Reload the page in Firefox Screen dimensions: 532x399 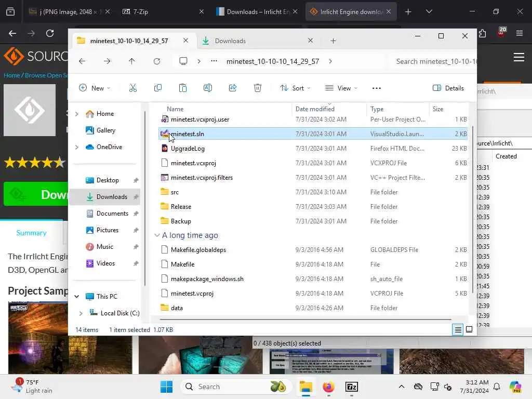point(50,33)
